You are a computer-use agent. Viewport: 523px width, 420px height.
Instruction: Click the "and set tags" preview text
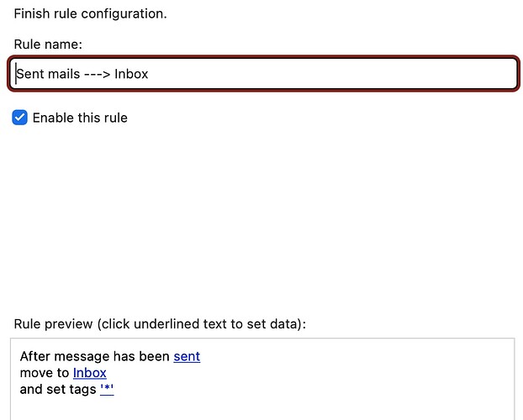click(x=57, y=390)
